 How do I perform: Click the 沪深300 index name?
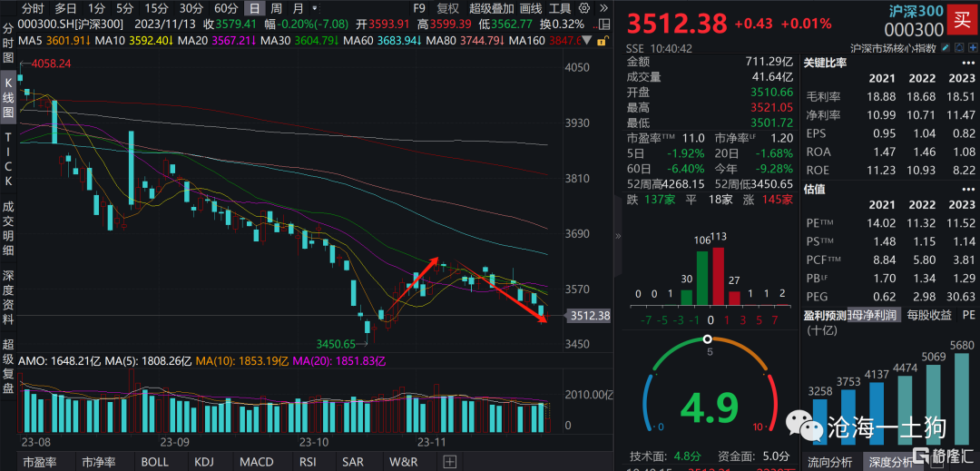916,11
